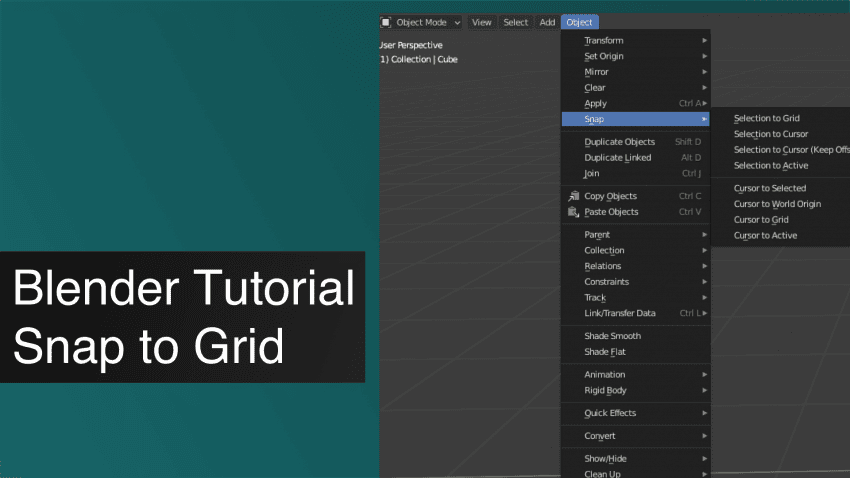
Task: Select the highlighted Snap entry
Action: [x=635, y=119]
